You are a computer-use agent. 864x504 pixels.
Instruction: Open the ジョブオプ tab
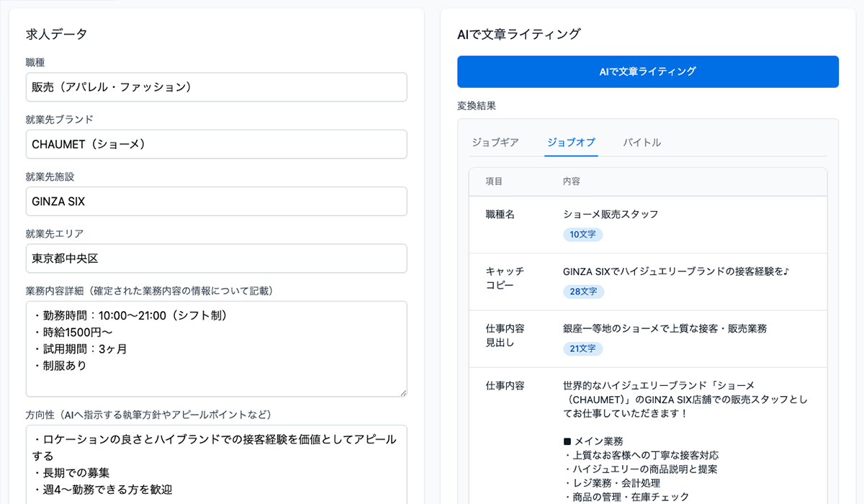[571, 143]
